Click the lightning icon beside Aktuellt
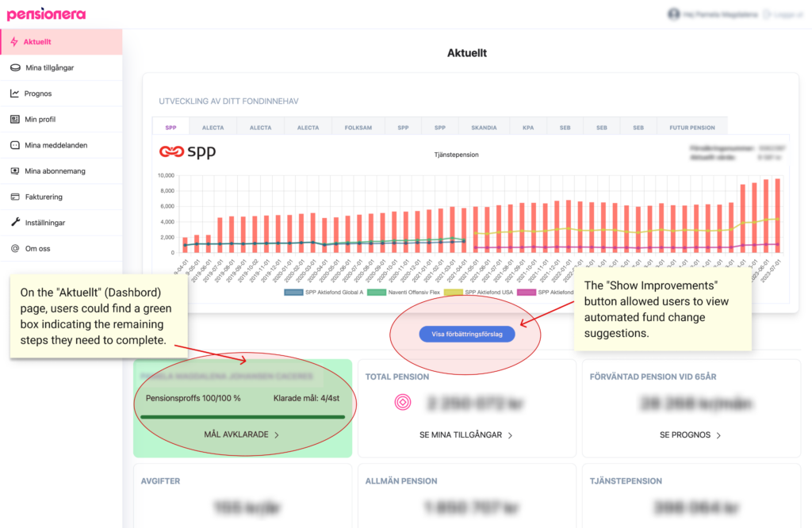This screenshot has width=812, height=528. tap(14, 42)
